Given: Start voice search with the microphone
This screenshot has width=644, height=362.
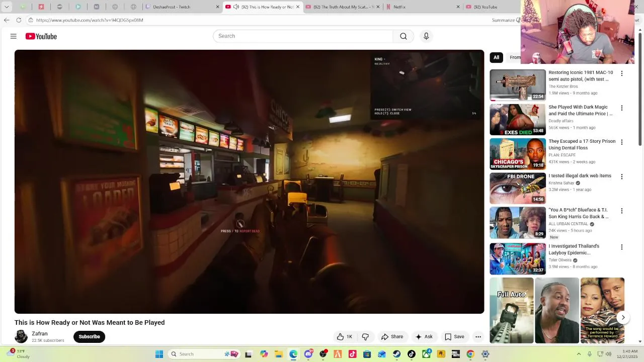Looking at the screenshot, I should point(426,36).
